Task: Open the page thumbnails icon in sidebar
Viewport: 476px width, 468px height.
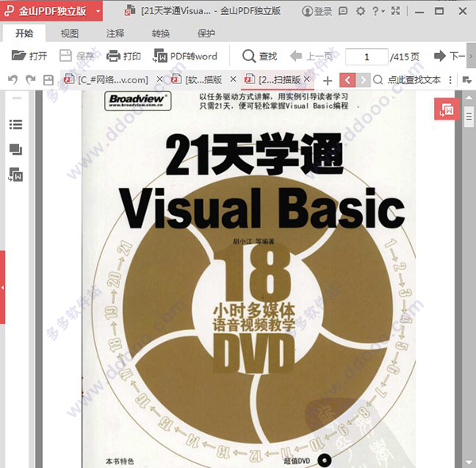Action: (x=16, y=150)
